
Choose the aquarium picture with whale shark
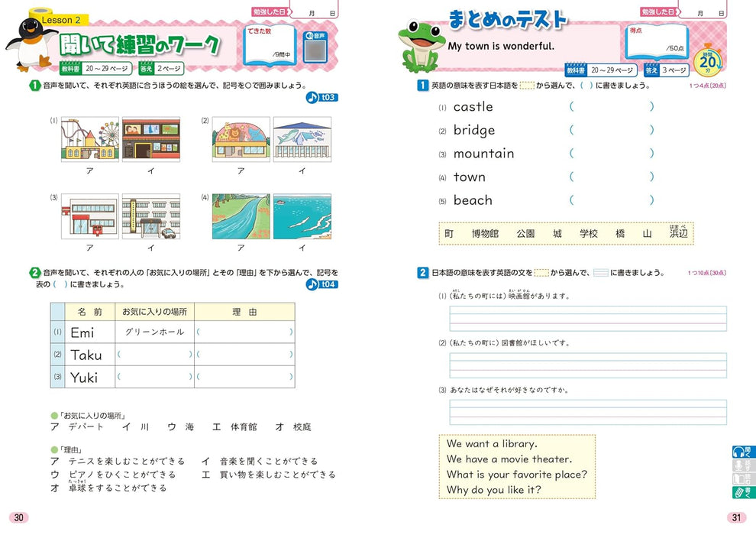[302, 138]
